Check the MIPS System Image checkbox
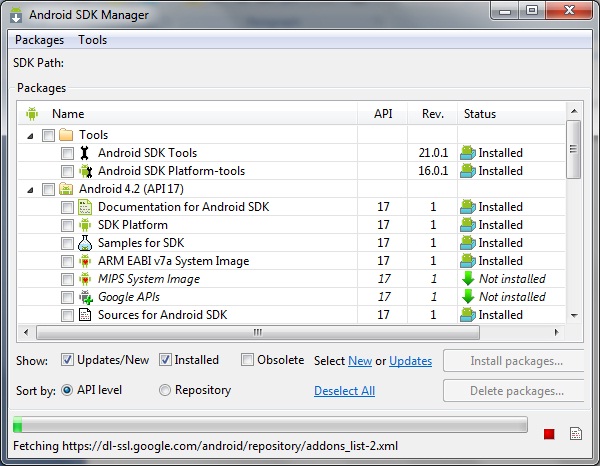This screenshot has width=600, height=466. [67, 279]
